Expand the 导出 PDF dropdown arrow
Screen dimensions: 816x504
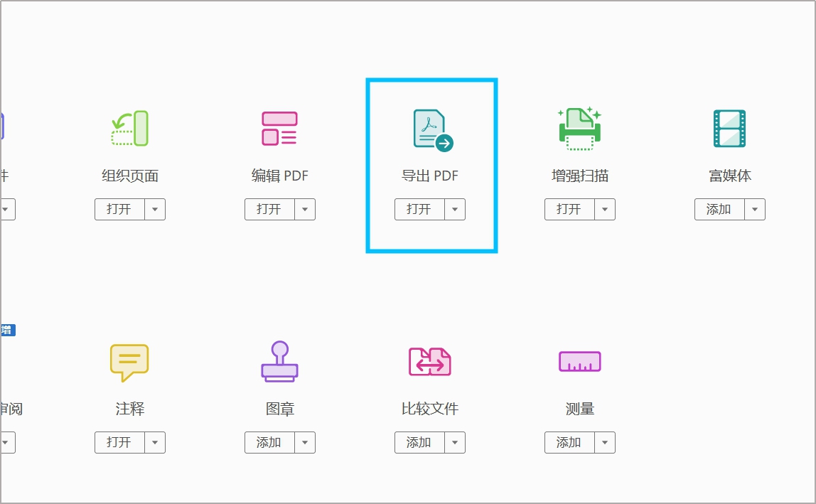455,209
